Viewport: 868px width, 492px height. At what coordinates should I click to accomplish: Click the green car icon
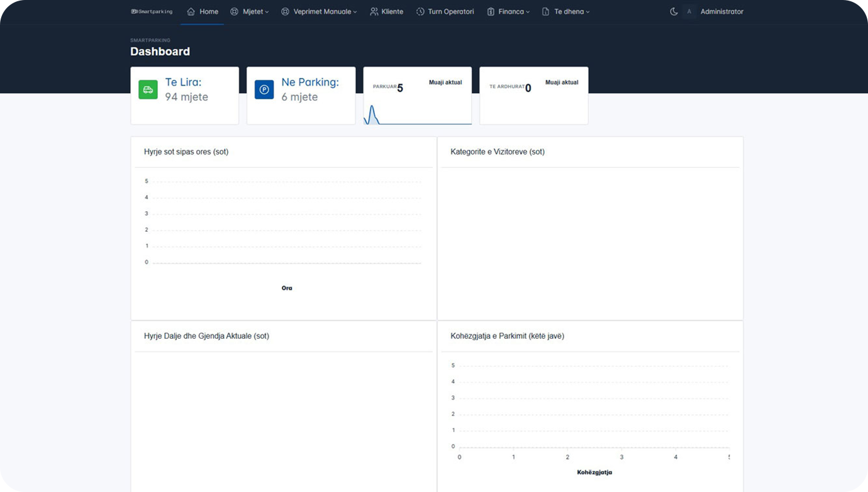point(148,89)
